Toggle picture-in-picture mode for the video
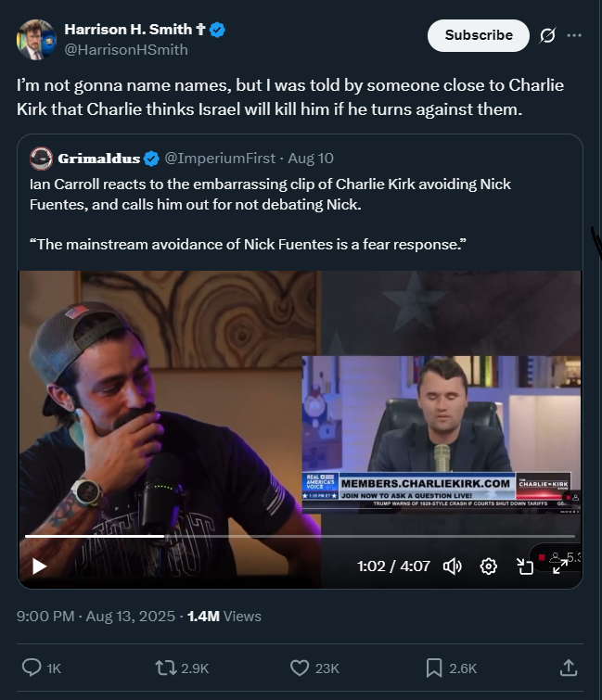Viewport: 602px width, 700px height. click(x=525, y=566)
